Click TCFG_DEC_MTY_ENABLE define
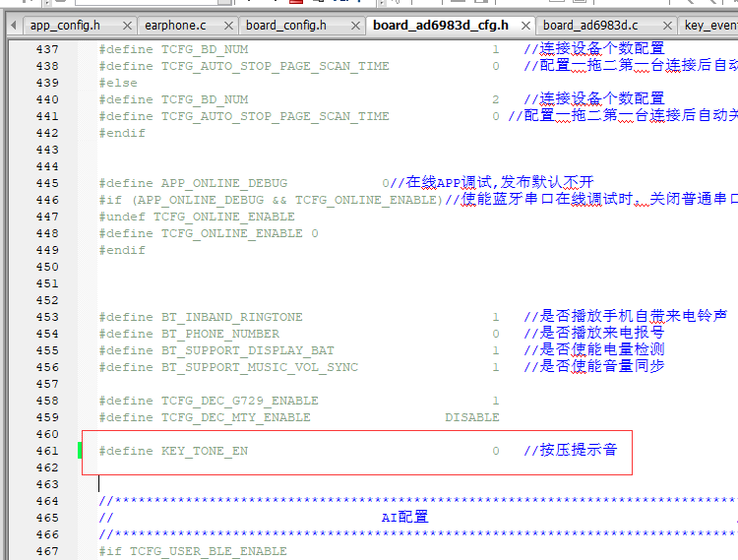Viewport: 738px width, 560px height. pyautogui.click(x=205, y=417)
